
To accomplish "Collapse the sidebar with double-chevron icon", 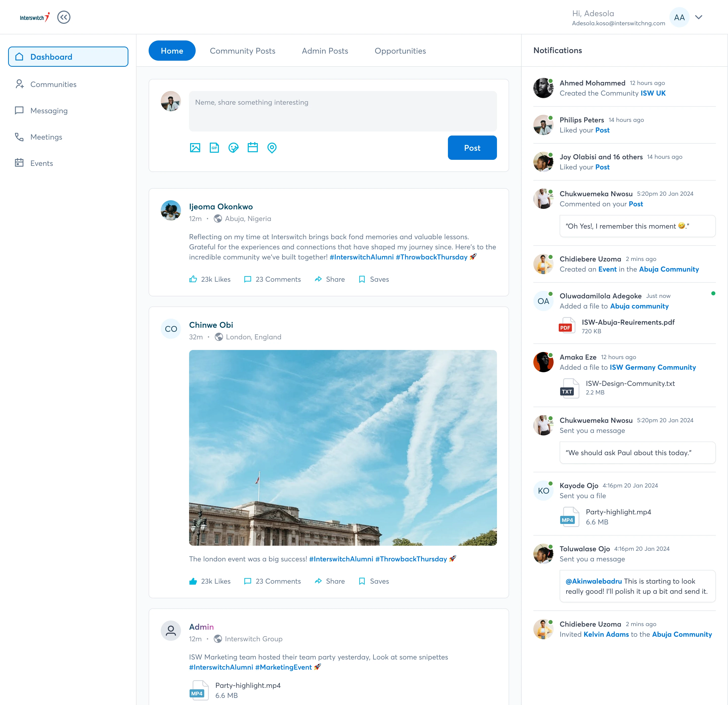I will coord(64,17).
